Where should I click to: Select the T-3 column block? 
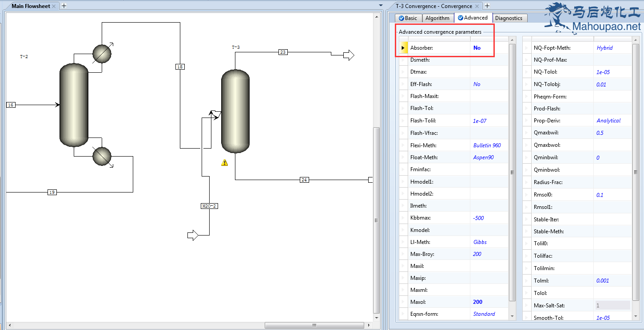pos(235,111)
